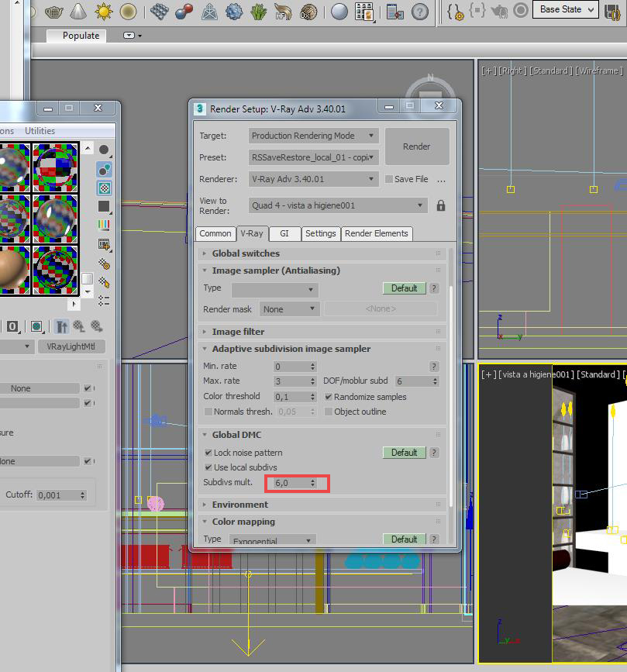This screenshot has width=627, height=672.
Task: Switch to the GI tab
Action: 284,233
